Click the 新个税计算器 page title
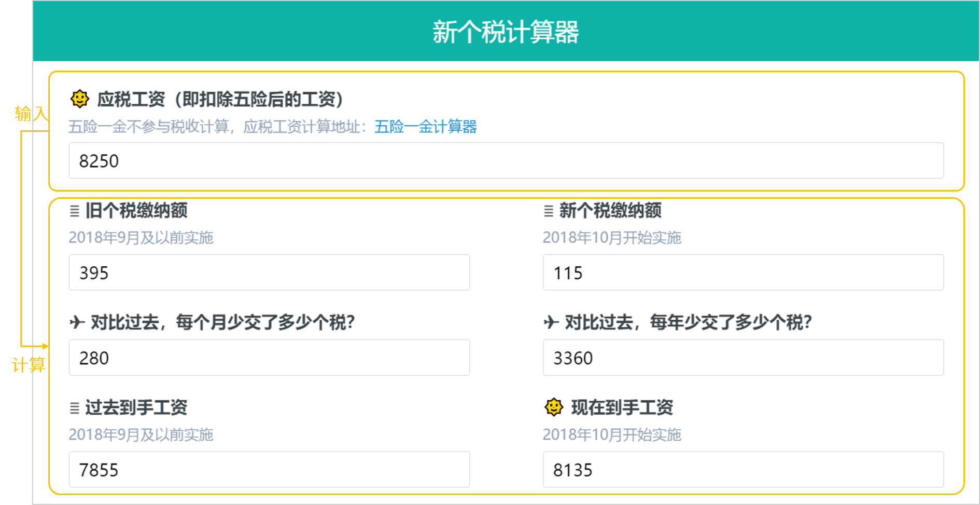Viewport: 980px width, 505px height. pyautogui.click(x=505, y=30)
